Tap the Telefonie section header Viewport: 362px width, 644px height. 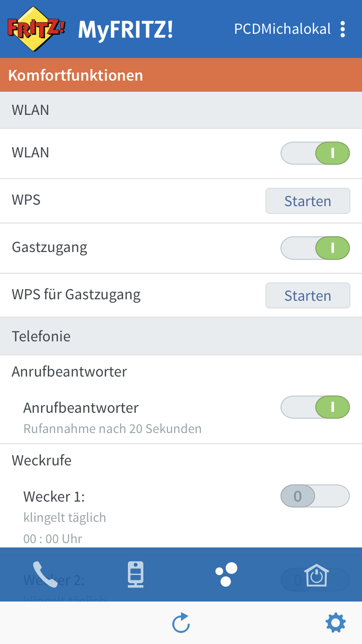[x=181, y=336]
